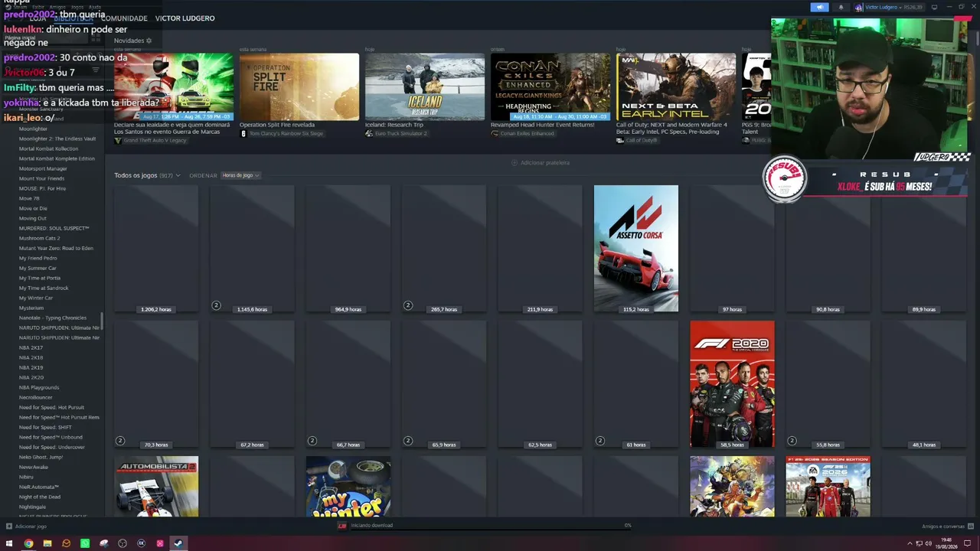
Task: Open the Novidades settings gear
Action: 149,41
